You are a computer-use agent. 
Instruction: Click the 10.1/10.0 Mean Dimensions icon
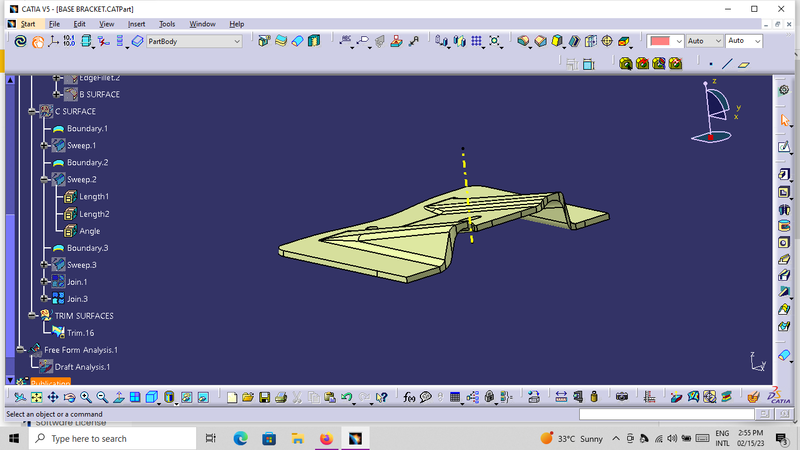69,41
